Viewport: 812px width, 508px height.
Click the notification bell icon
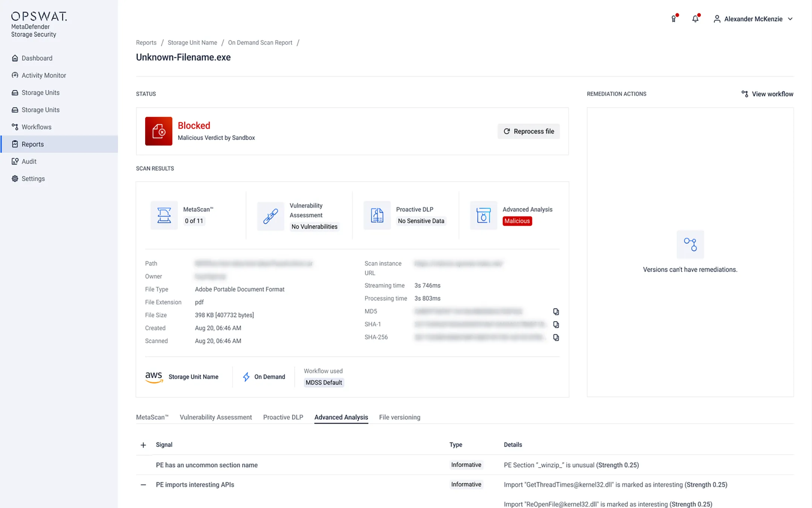coord(695,19)
